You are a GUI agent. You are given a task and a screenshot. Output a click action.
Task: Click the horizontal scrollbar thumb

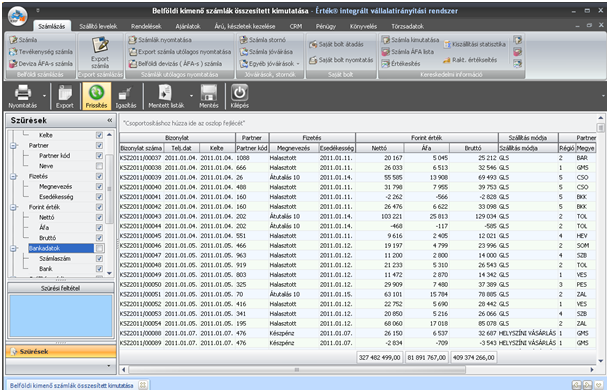(x=297, y=370)
